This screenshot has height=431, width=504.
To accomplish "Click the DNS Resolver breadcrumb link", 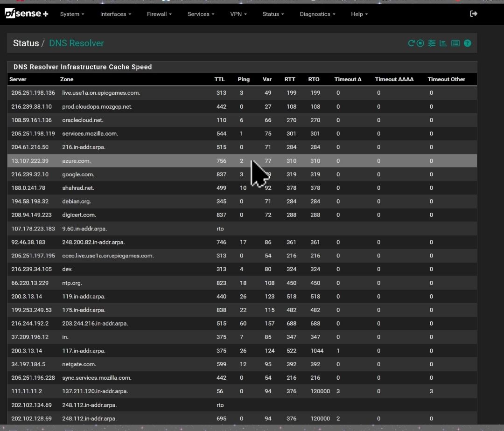I will pos(77,43).
